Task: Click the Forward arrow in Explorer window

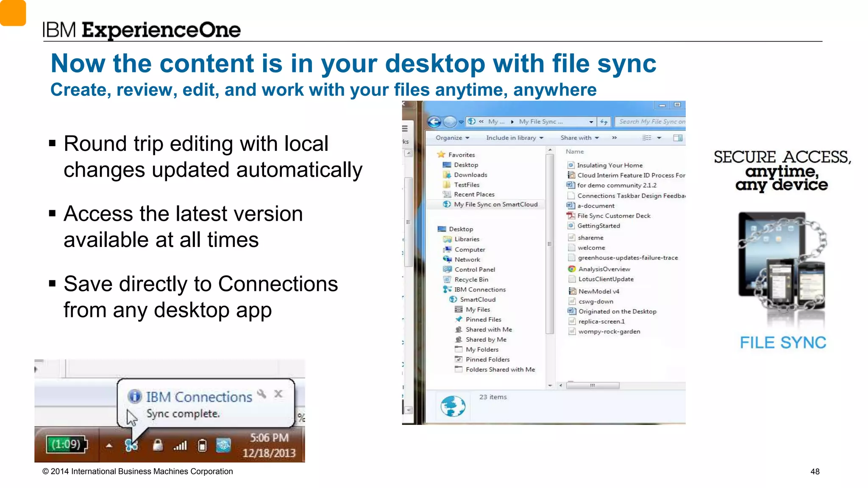Action: [450, 122]
